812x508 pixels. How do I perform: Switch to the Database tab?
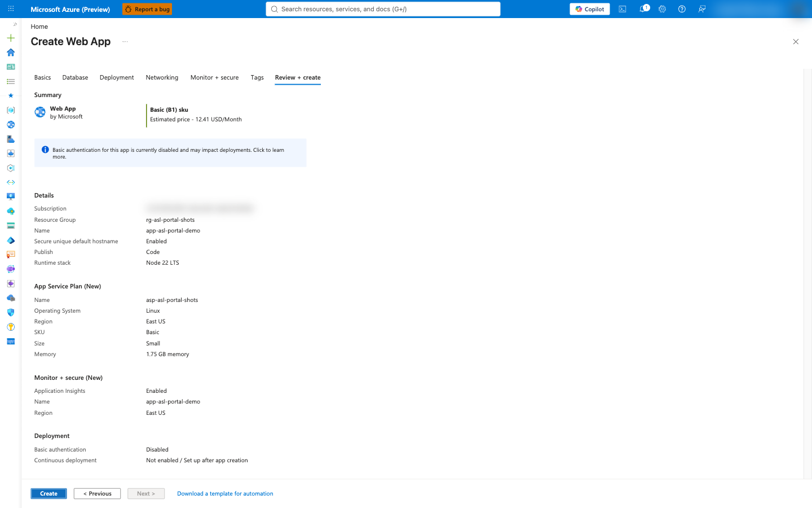75,77
